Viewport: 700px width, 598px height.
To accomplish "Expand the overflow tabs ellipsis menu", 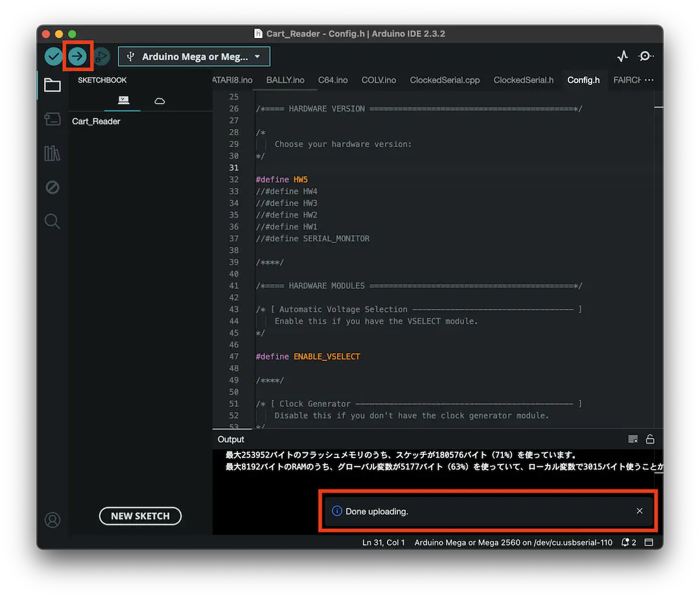I will [649, 80].
